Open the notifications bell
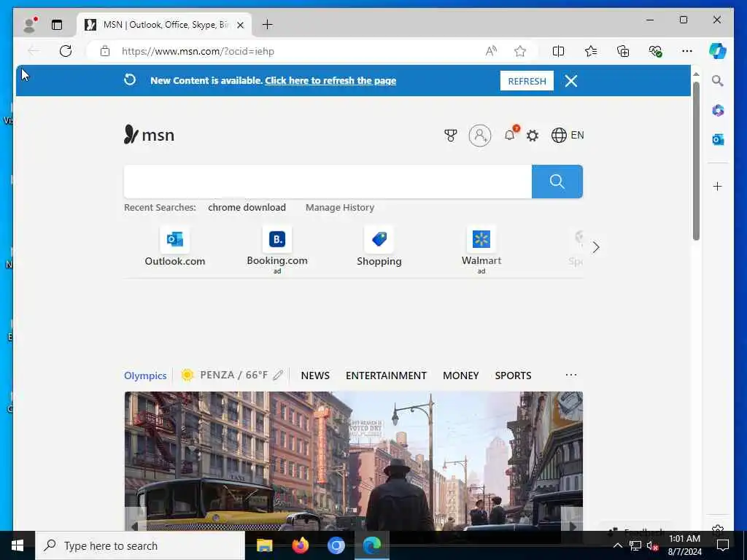 (x=510, y=135)
